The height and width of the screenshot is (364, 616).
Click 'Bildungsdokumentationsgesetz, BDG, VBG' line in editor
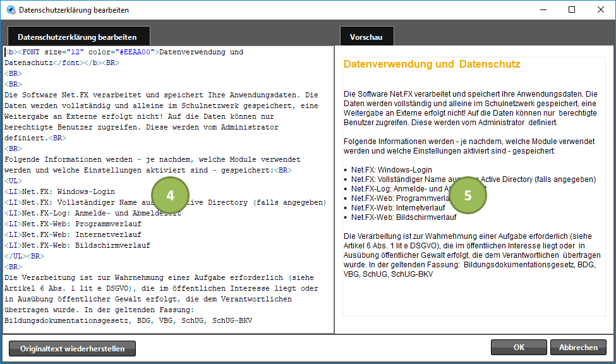click(128, 320)
